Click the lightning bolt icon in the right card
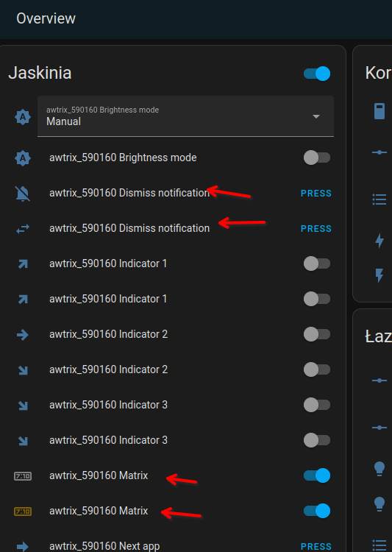 click(379, 241)
